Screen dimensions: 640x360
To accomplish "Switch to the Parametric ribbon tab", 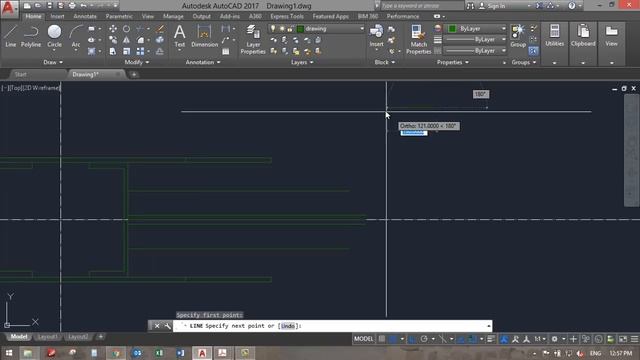I will (x=119, y=16).
